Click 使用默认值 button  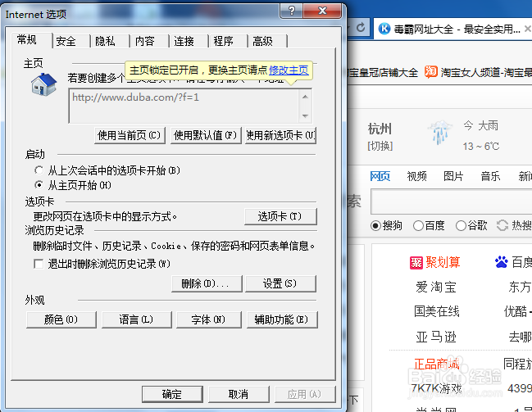click(x=206, y=136)
